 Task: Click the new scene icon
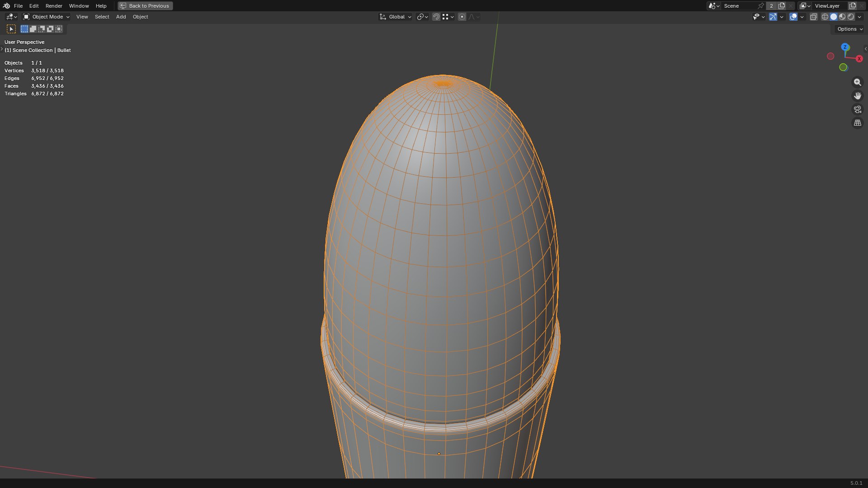tap(782, 6)
